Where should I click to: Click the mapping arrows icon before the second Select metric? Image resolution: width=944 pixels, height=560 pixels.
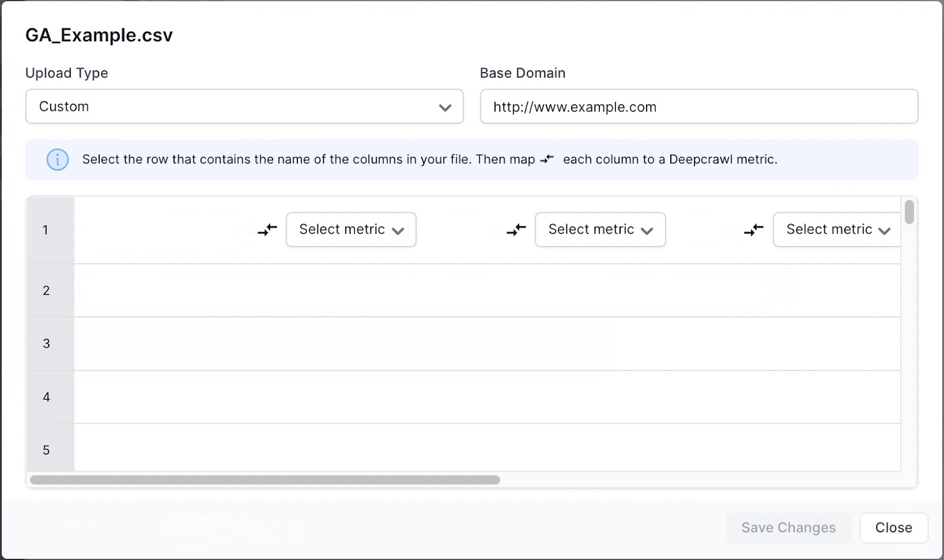tap(516, 230)
